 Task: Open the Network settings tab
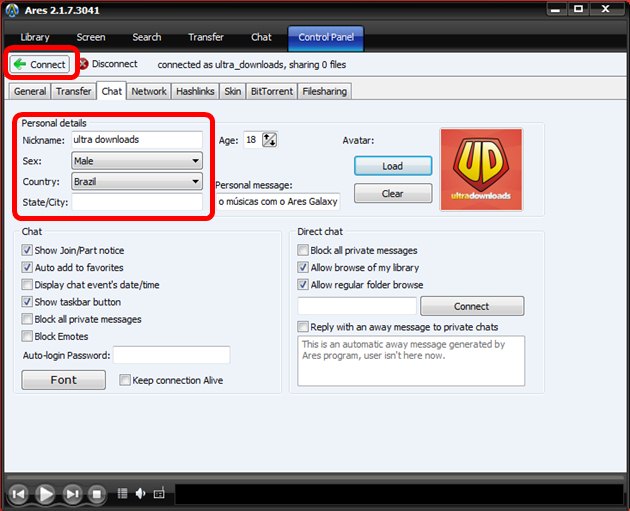149,92
